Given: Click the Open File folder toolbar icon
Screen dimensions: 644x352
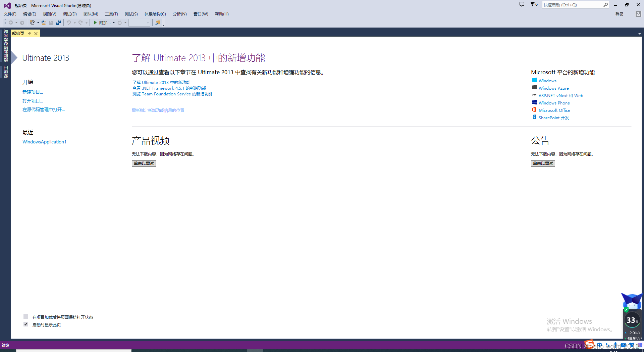Looking at the screenshot, I should point(44,23).
